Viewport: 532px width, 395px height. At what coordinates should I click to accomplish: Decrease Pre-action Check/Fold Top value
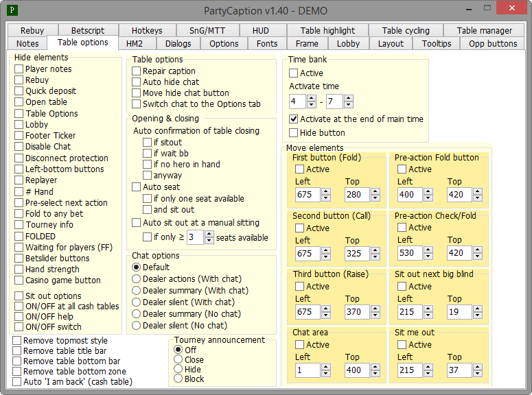point(478,256)
